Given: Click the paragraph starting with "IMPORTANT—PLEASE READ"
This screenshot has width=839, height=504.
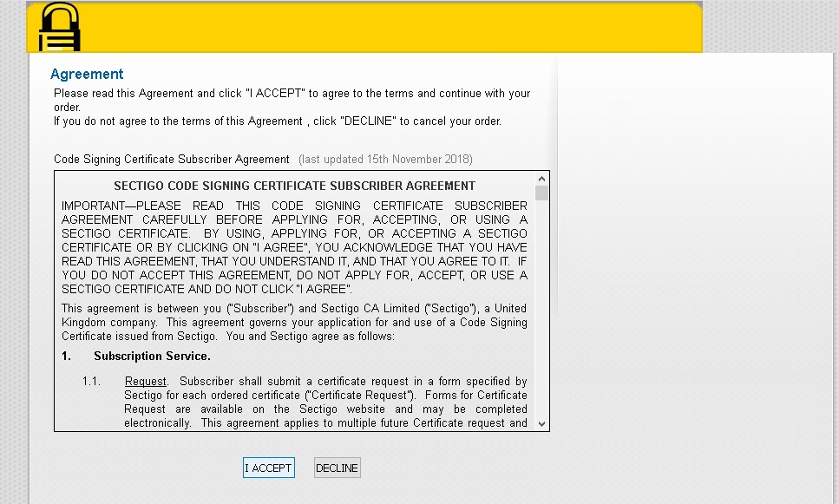Looking at the screenshot, I should tap(294, 247).
